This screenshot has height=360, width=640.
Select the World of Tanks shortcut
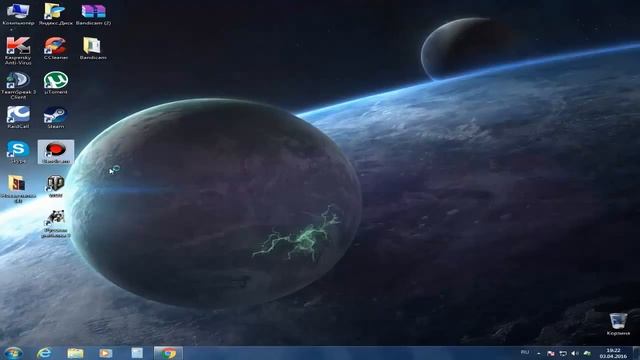(x=56, y=187)
